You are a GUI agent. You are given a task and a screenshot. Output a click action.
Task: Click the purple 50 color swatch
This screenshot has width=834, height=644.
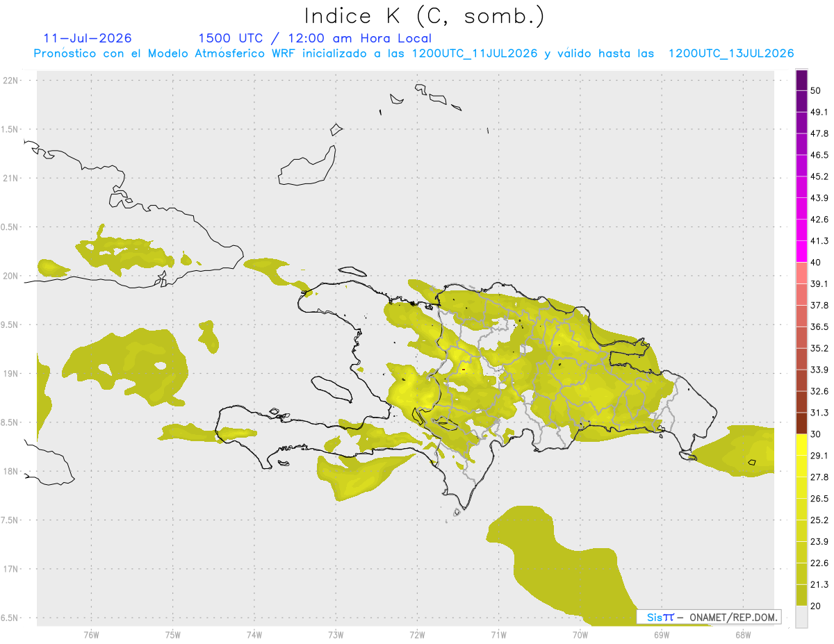[x=801, y=81]
